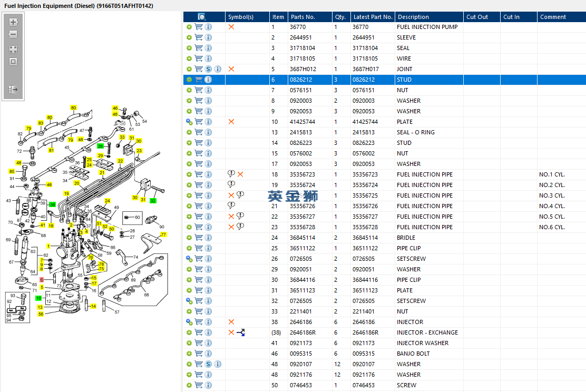Screen dimensions: 586x392
Task: Click the Comment column header
Action: coord(562,17)
